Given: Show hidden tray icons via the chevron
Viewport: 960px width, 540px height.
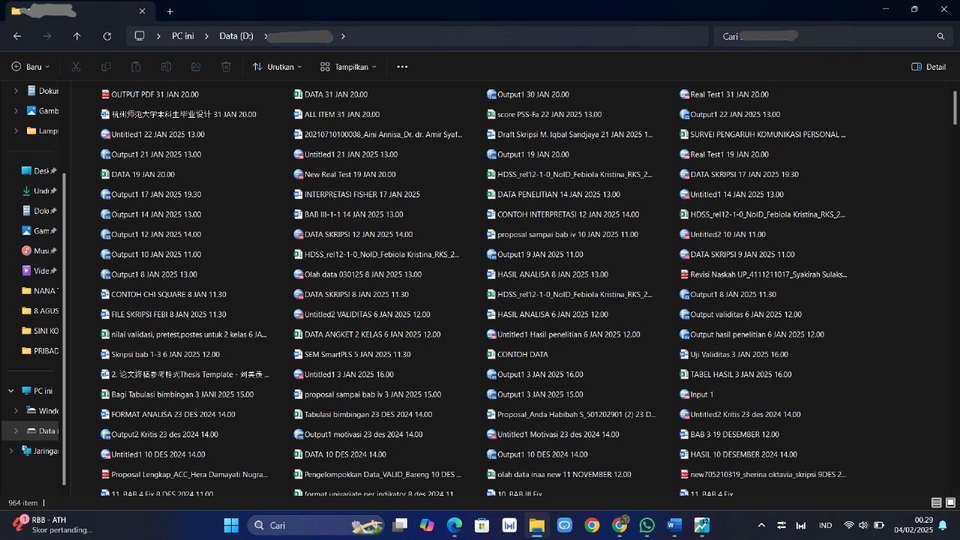Looking at the screenshot, I should click(x=761, y=525).
